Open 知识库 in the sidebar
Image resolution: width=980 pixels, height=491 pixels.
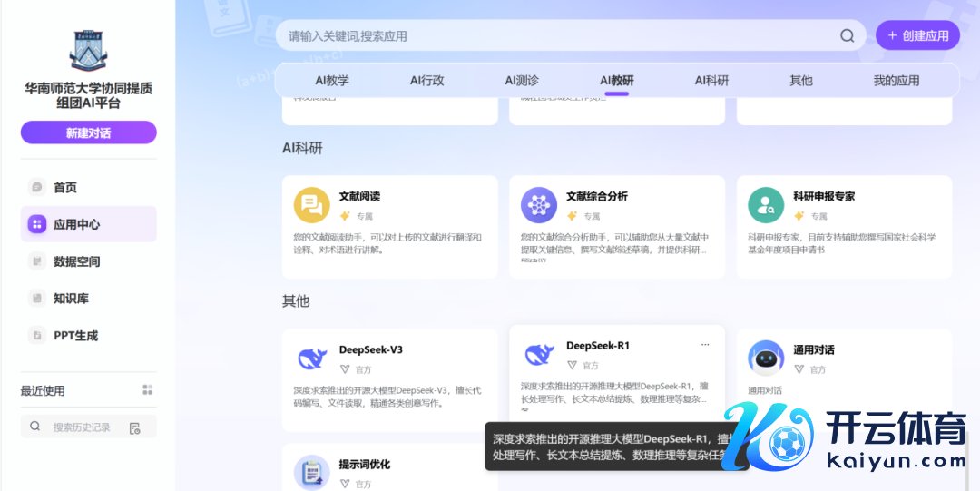pos(71,299)
